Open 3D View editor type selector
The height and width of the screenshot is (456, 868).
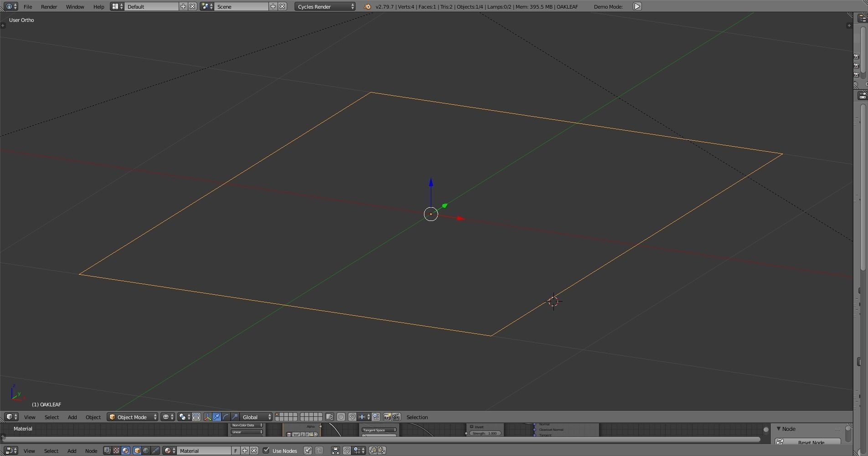pos(11,417)
